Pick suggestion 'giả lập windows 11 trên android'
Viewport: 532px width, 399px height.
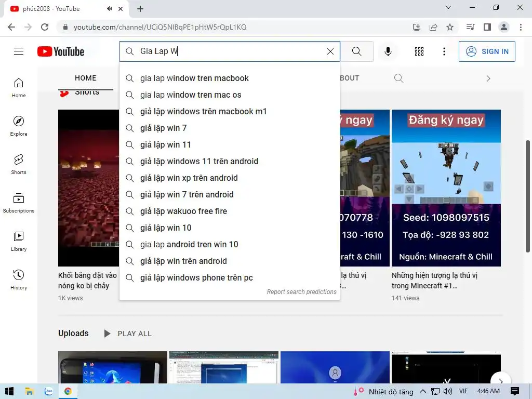pos(229,161)
